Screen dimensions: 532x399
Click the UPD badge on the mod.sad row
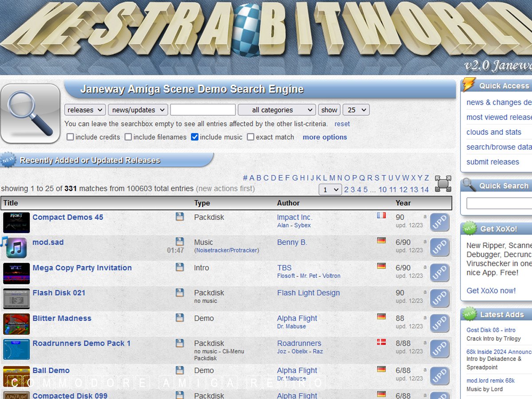tap(439, 248)
